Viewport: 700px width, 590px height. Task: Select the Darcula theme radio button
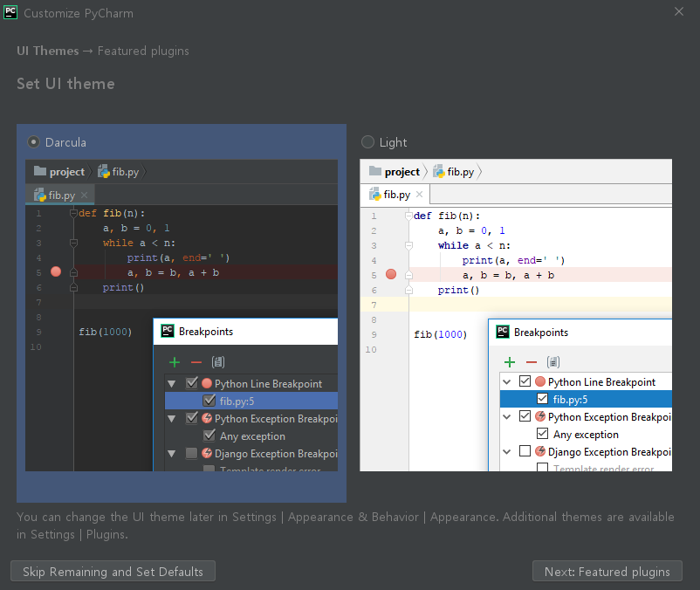point(33,142)
